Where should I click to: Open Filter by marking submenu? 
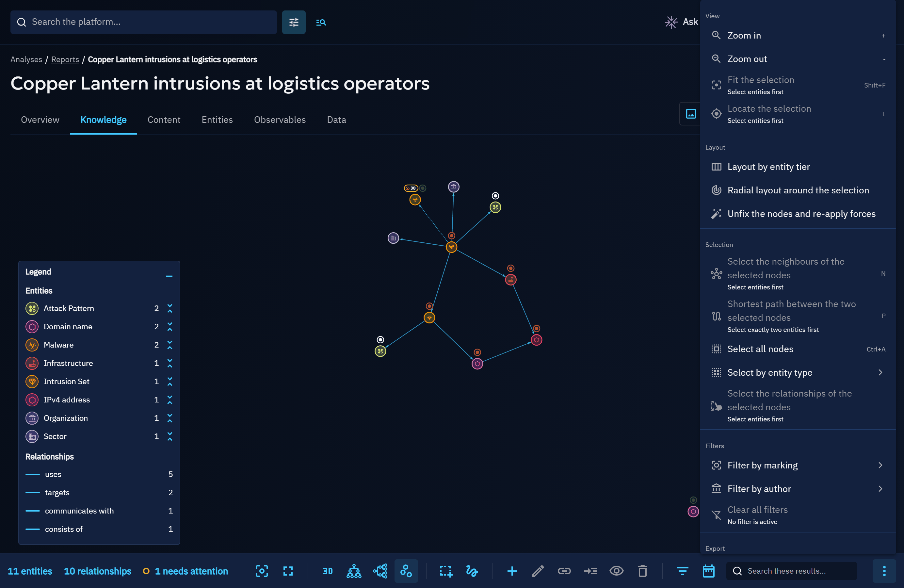pos(798,465)
